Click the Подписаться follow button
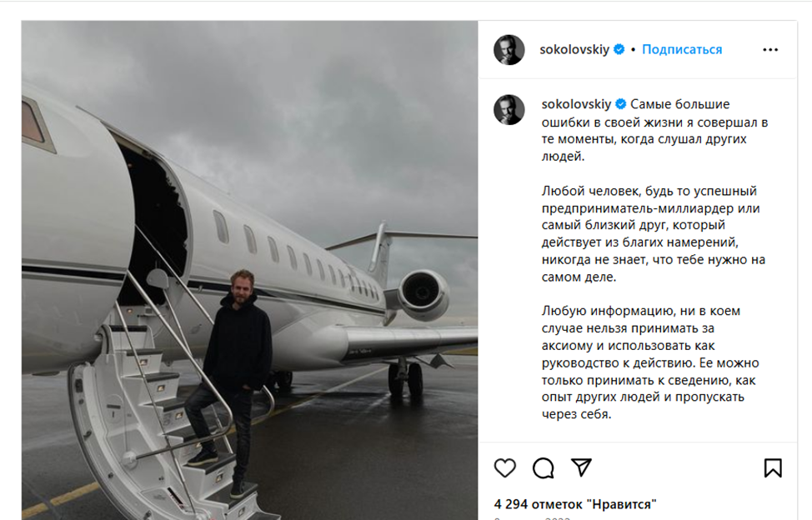The height and width of the screenshot is (520, 812). [682, 50]
